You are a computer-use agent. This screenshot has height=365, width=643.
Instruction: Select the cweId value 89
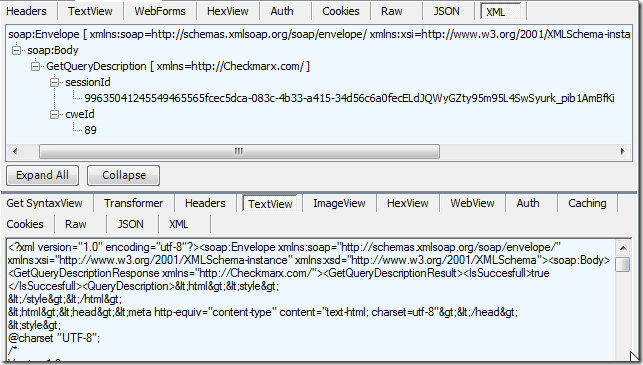click(x=90, y=130)
